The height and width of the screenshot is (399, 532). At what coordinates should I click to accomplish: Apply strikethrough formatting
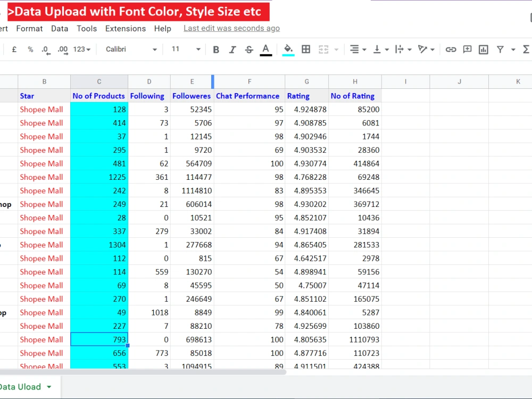(249, 49)
